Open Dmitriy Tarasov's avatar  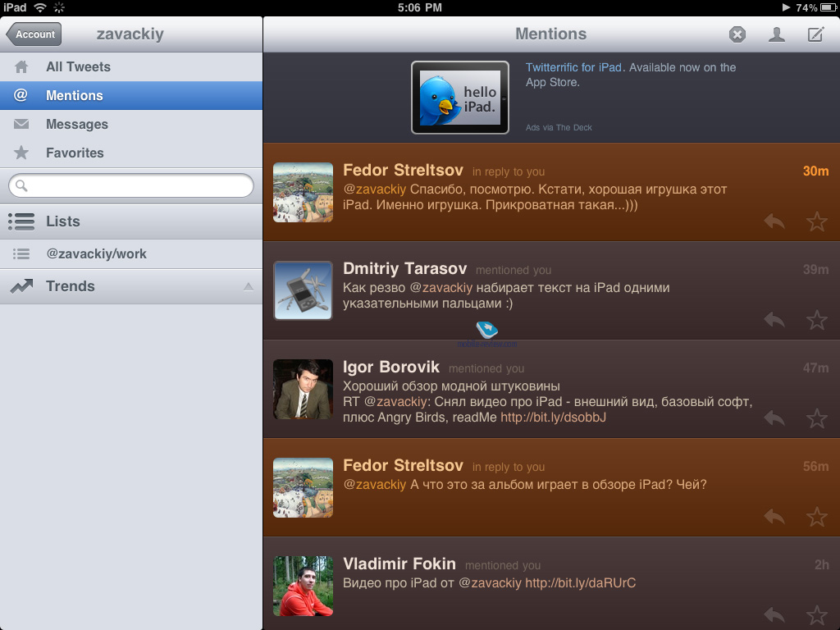pyautogui.click(x=304, y=290)
